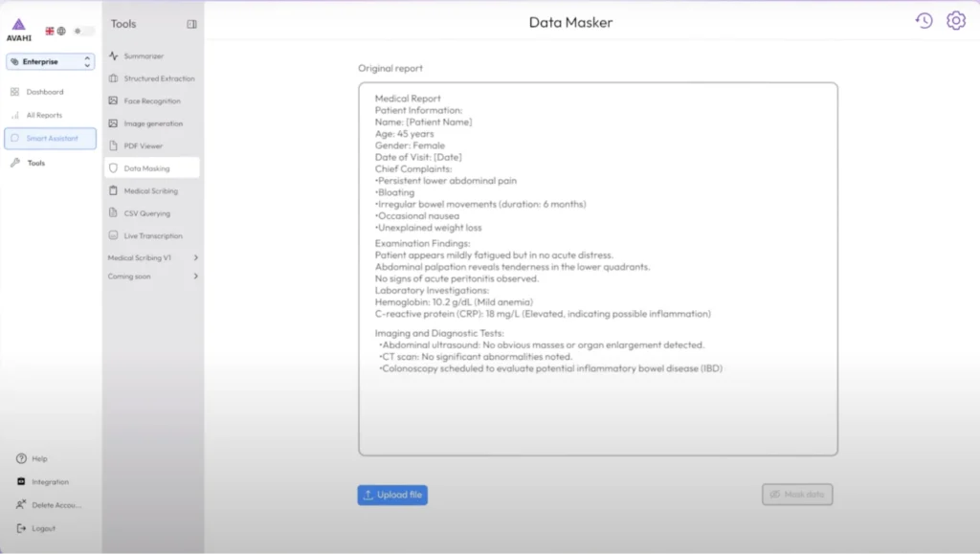Image resolution: width=980 pixels, height=554 pixels.
Task: Click Logout in the sidebar
Action: (43, 528)
